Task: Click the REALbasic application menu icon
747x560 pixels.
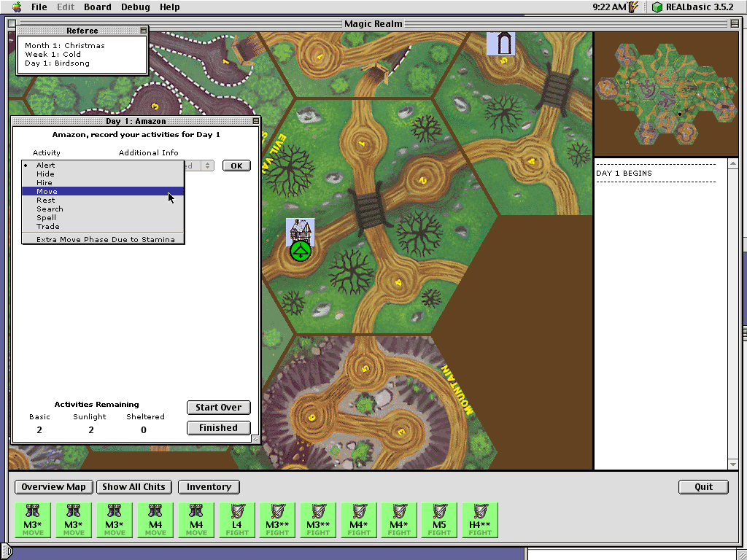Action: tap(657, 7)
